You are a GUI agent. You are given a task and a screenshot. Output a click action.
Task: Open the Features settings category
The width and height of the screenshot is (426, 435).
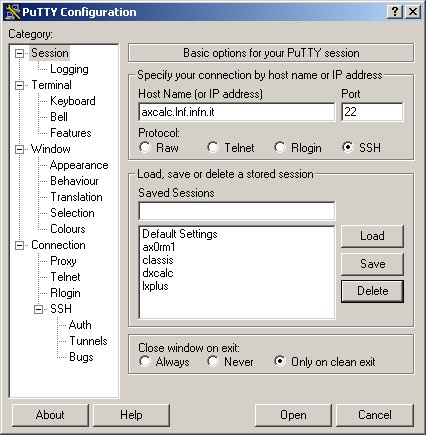[x=71, y=133]
